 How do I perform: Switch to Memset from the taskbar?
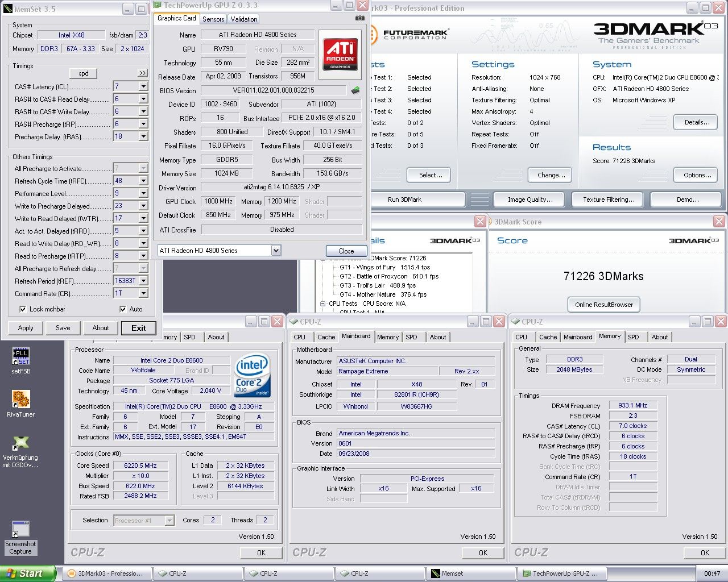coord(471,573)
